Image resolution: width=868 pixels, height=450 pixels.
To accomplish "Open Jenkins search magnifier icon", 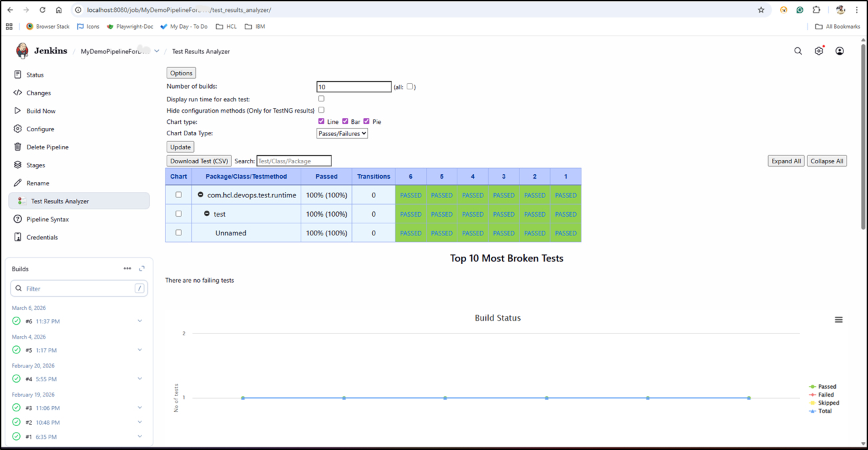I will (798, 51).
